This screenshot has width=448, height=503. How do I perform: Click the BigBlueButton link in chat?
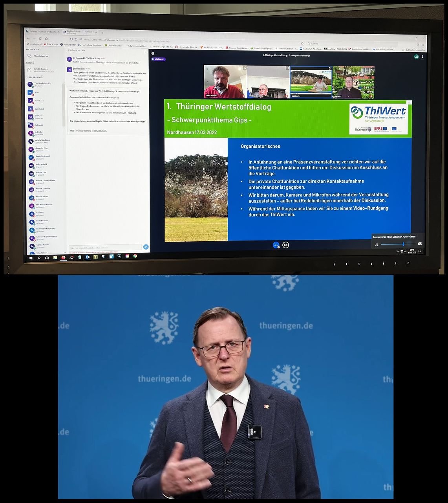pos(99,130)
